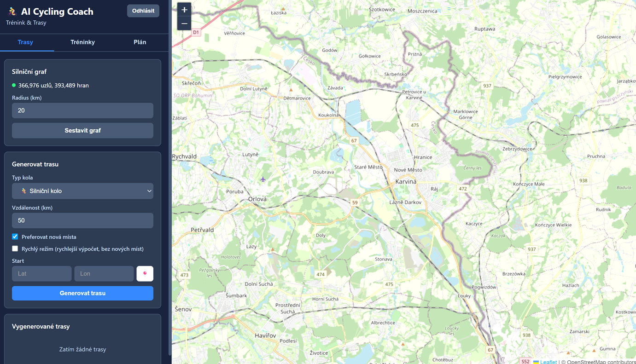
Task: Click the 'Petřvald' map label
Action: tap(202, 230)
